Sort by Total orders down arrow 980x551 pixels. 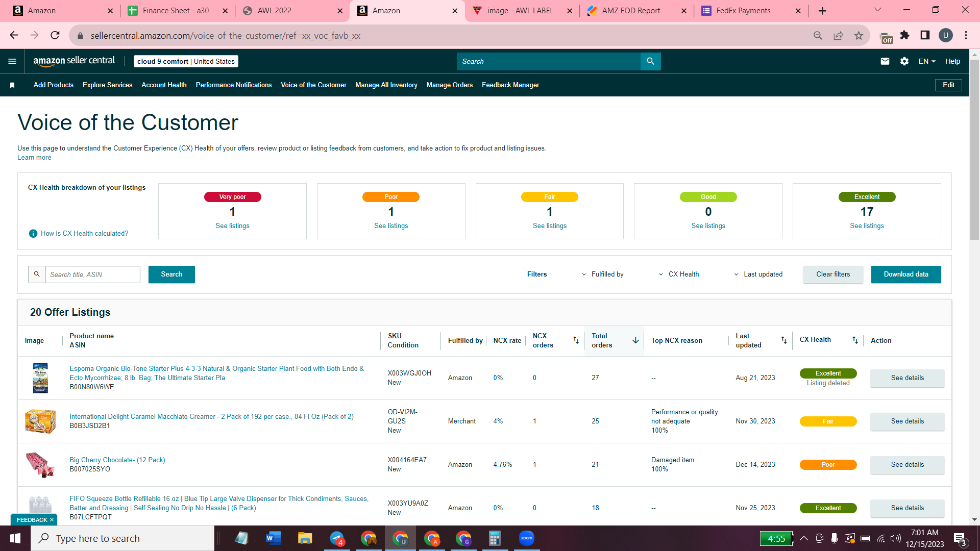tap(635, 340)
